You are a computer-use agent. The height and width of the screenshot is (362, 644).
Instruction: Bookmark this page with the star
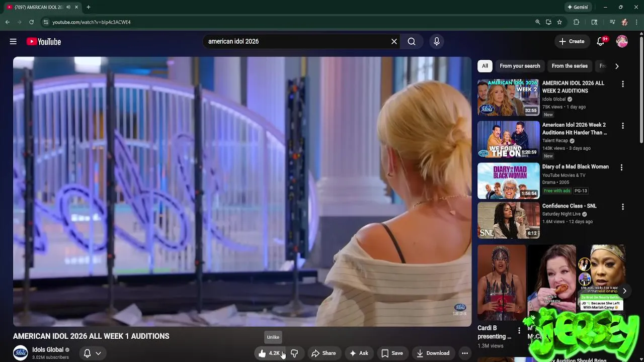pos(559,22)
